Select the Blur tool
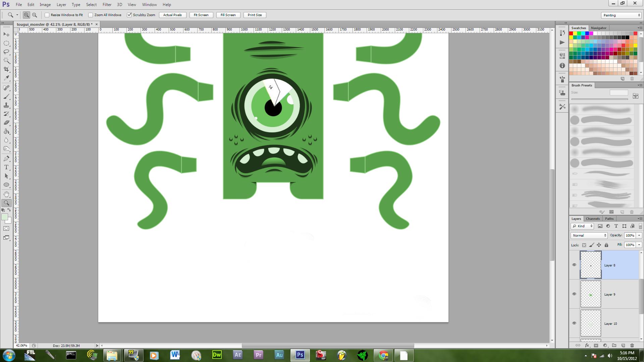Screen dimensions: 644x362 pos(6,140)
